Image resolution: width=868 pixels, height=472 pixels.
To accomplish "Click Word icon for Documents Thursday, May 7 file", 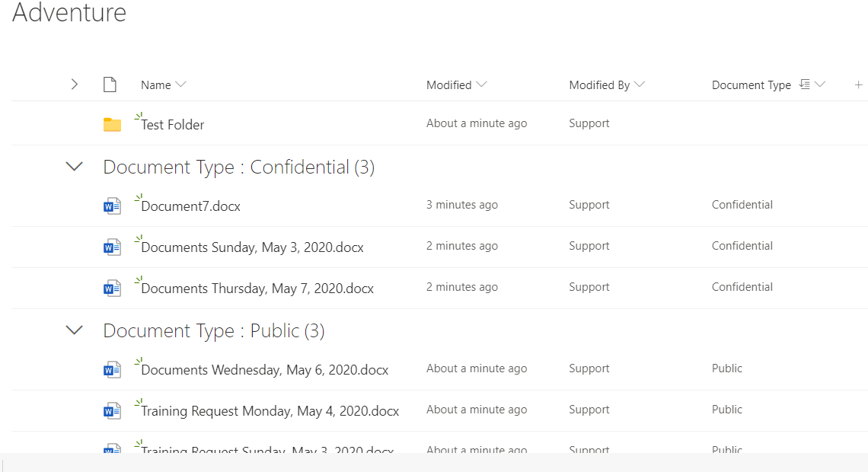I will [x=113, y=289].
